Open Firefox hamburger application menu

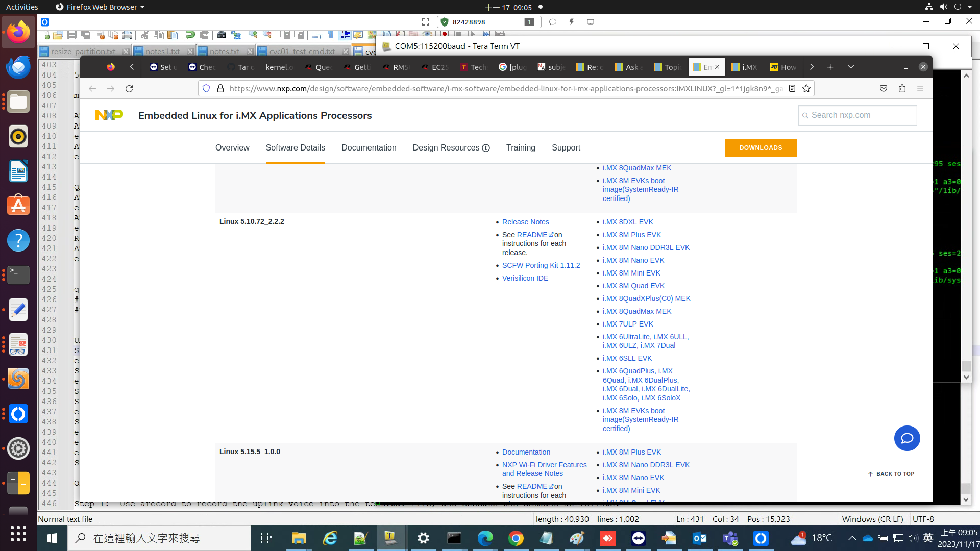920,89
